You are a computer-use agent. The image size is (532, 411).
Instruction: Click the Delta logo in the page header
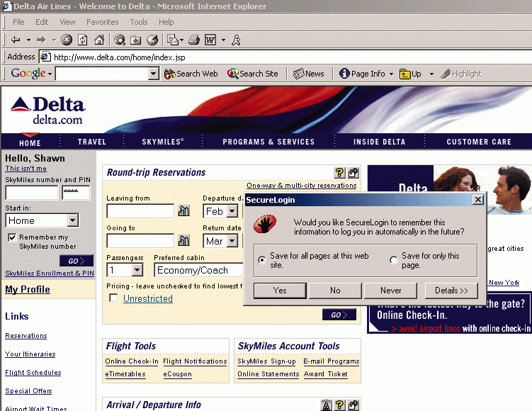[x=48, y=111]
